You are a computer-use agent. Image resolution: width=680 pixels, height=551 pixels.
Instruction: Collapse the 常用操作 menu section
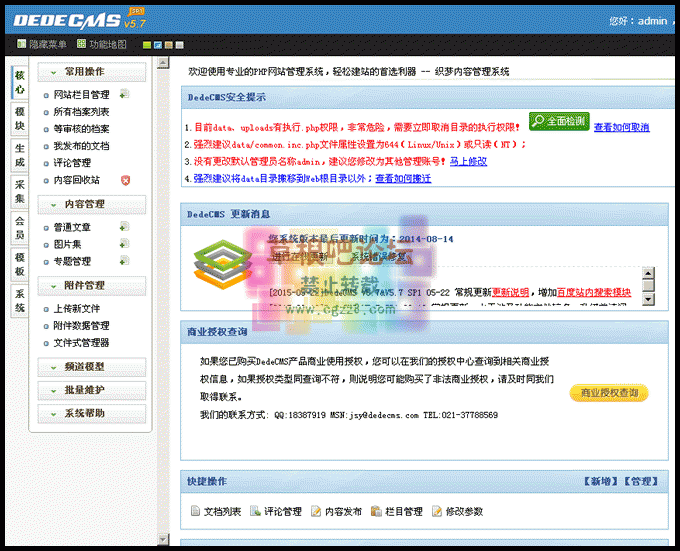[92, 72]
